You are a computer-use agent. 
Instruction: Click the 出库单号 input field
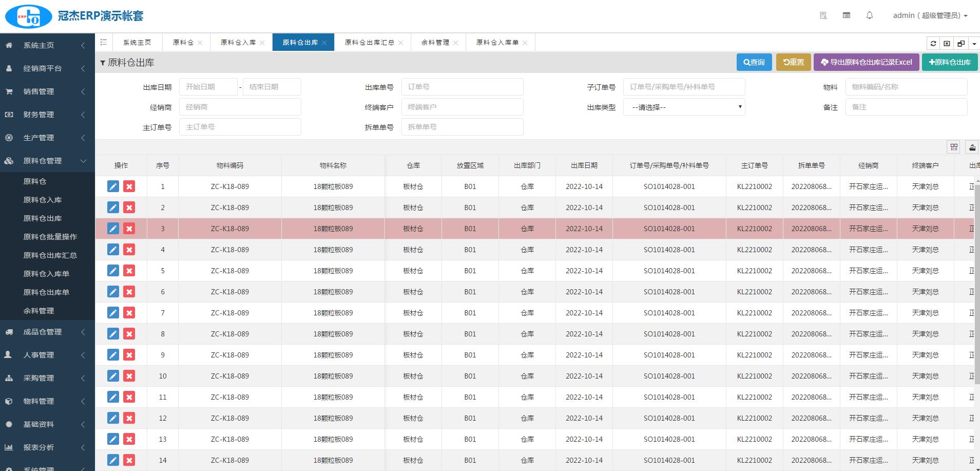click(462, 87)
